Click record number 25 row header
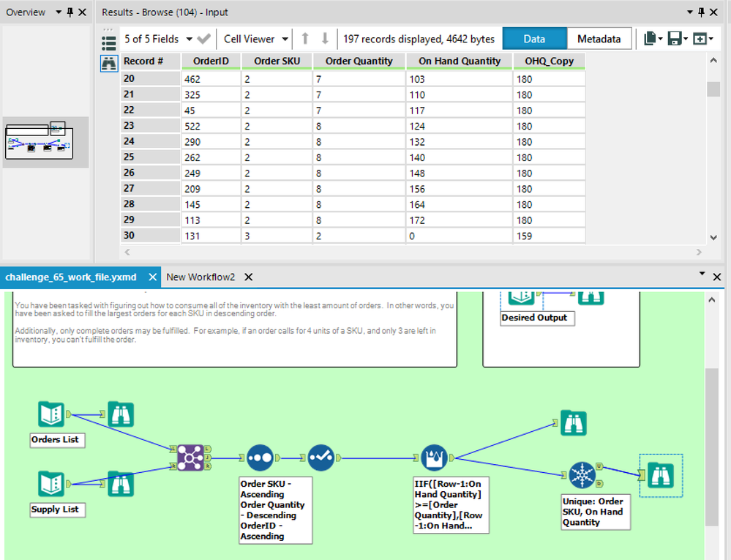The height and width of the screenshot is (560, 731). coord(150,157)
